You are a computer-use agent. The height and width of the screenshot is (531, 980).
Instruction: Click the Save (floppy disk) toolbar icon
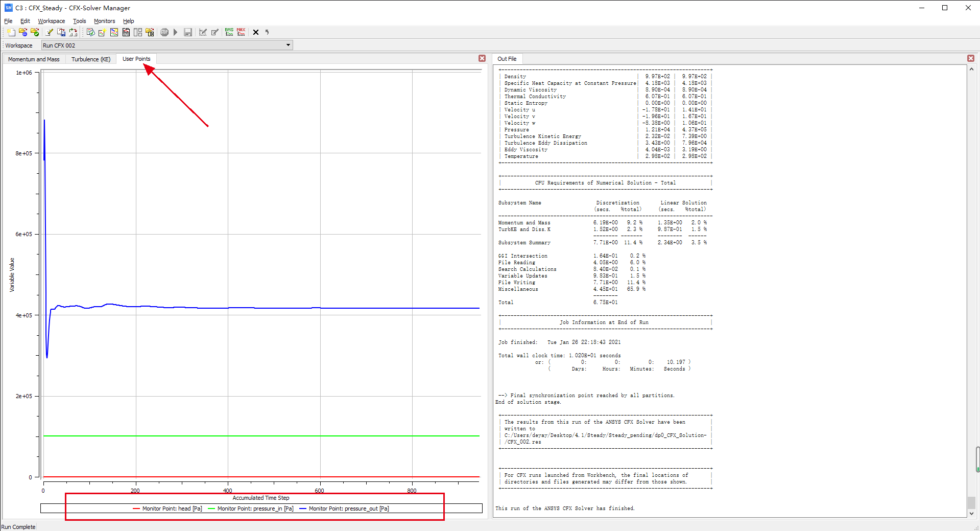(x=188, y=32)
